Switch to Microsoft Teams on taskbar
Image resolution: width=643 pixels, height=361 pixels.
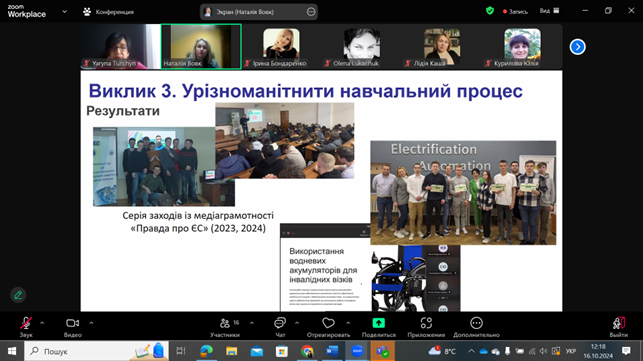pos(383,351)
